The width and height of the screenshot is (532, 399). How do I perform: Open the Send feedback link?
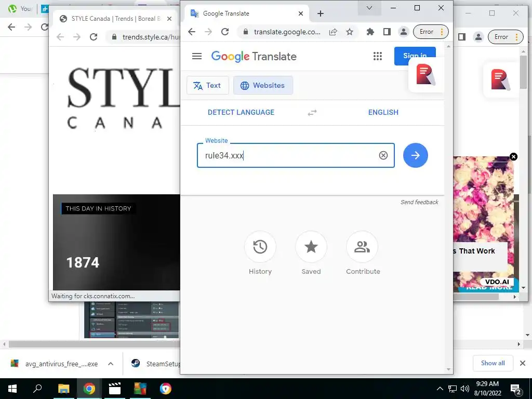click(x=419, y=202)
